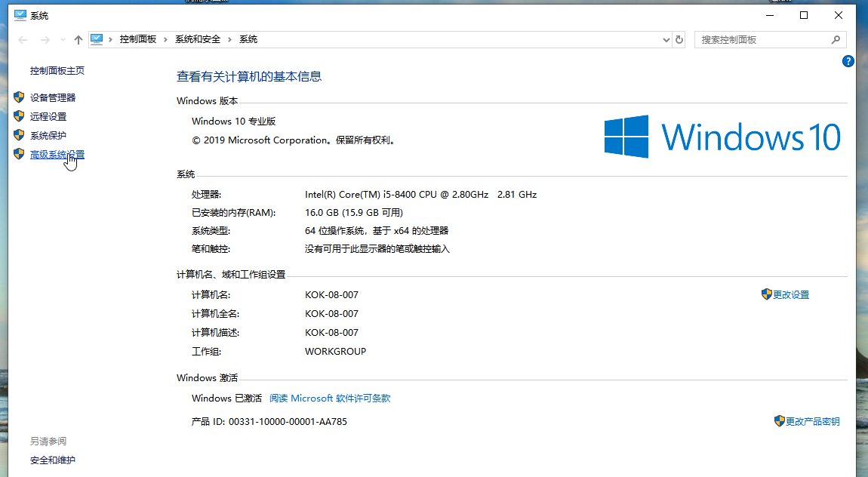Image resolution: width=868 pixels, height=477 pixels.
Task: Click the back navigation arrow
Action: point(23,40)
